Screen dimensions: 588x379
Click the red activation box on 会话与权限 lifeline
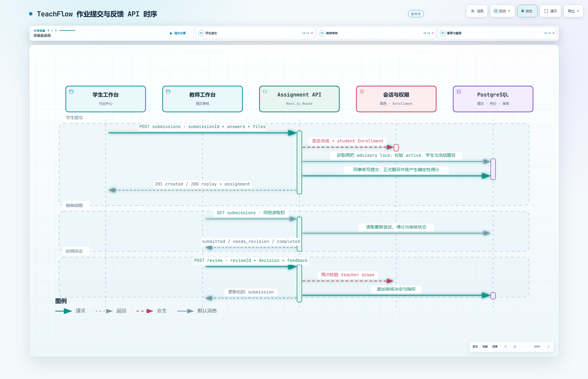coord(396,148)
